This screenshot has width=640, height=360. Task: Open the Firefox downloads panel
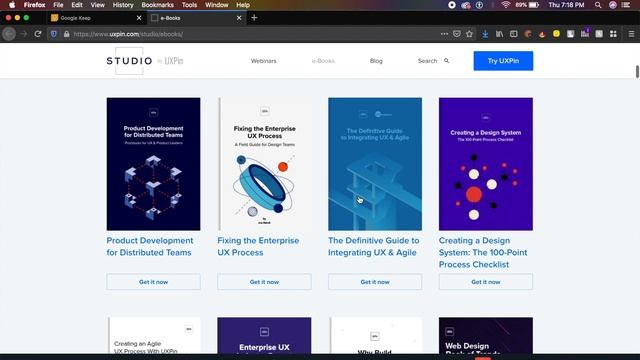pos(485,34)
